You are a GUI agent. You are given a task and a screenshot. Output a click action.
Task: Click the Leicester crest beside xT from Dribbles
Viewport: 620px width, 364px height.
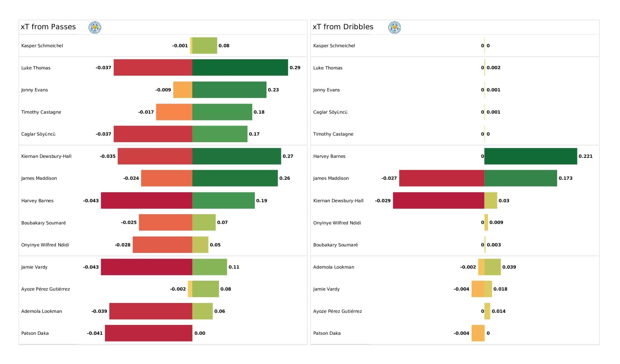pyautogui.click(x=394, y=27)
